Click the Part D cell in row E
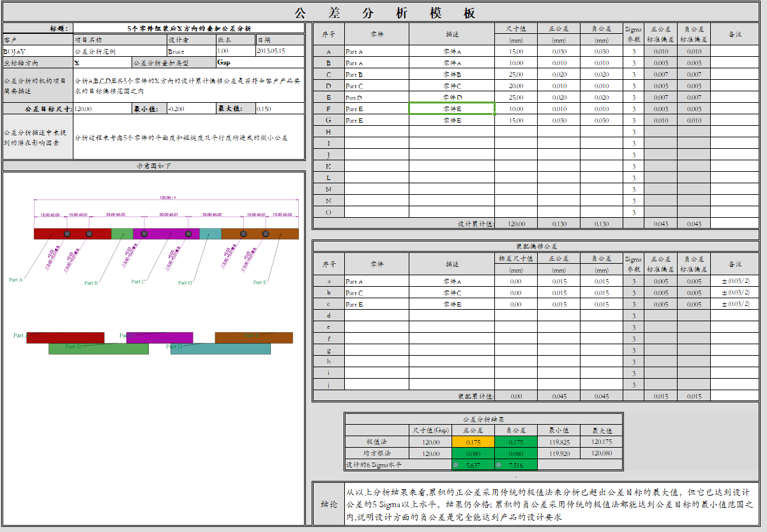Viewport: 767px width, 532px height. tap(376, 98)
